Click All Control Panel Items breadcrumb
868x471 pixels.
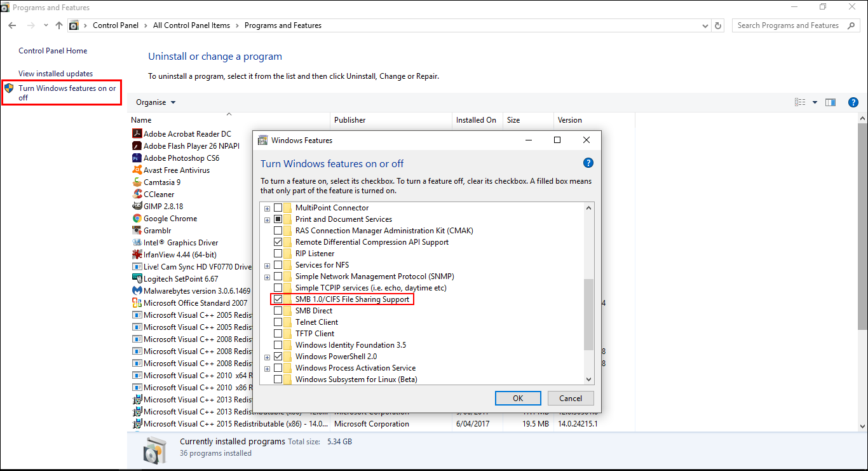point(191,25)
